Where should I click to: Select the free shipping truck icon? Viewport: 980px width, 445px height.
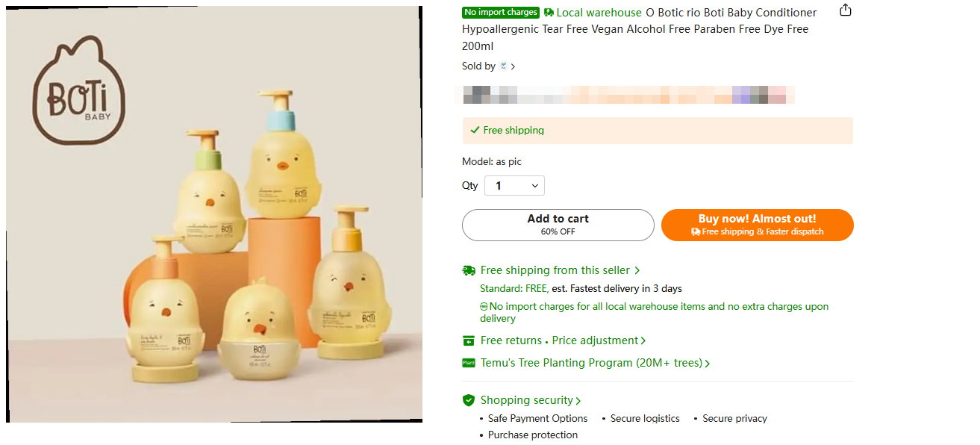point(469,270)
